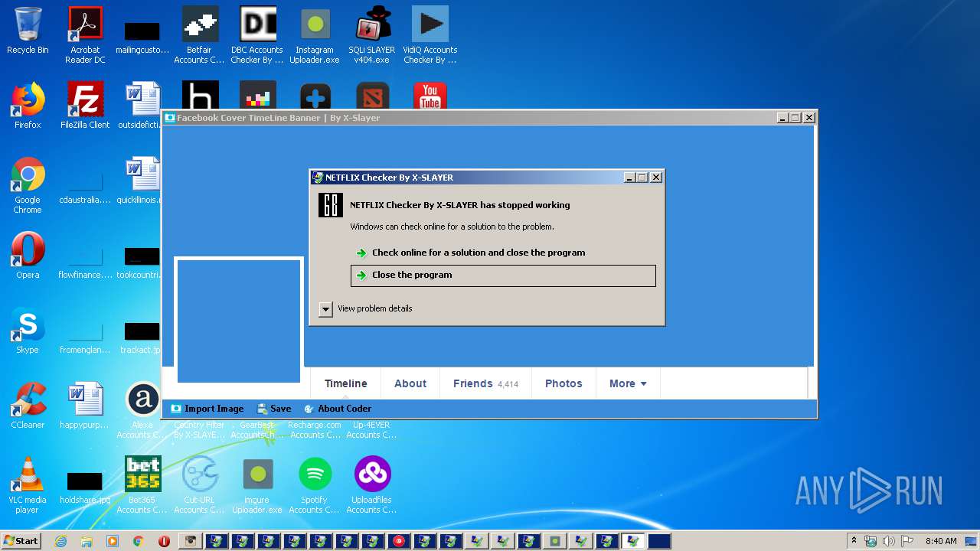Open the YouTube checker desktop icon
980x551 pixels.
pyautogui.click(x=430, y=96)
